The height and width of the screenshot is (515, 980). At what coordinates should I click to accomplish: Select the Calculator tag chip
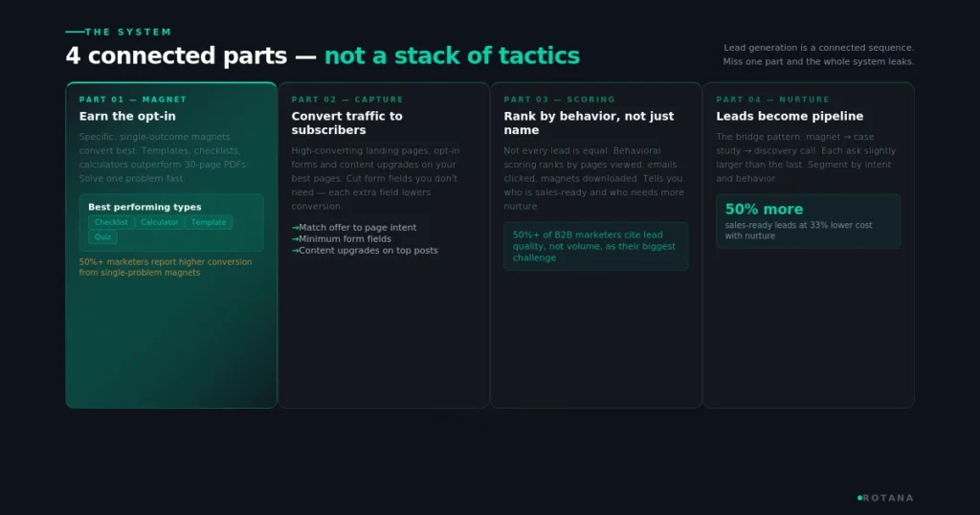(160, 222)
